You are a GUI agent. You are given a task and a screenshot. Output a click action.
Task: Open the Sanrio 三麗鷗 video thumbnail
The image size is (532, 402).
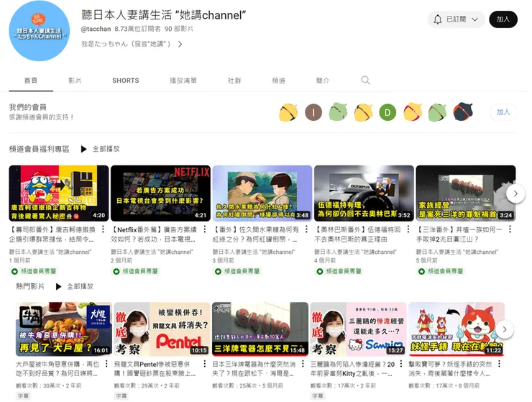click(359, 329)
